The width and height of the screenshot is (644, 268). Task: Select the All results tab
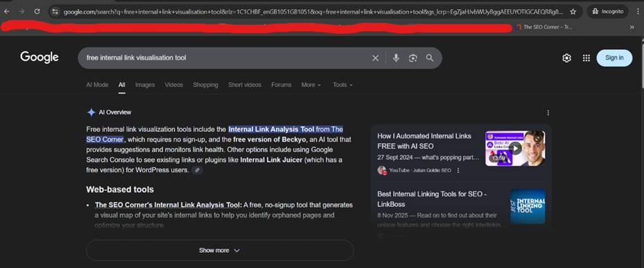click(121, 85)
